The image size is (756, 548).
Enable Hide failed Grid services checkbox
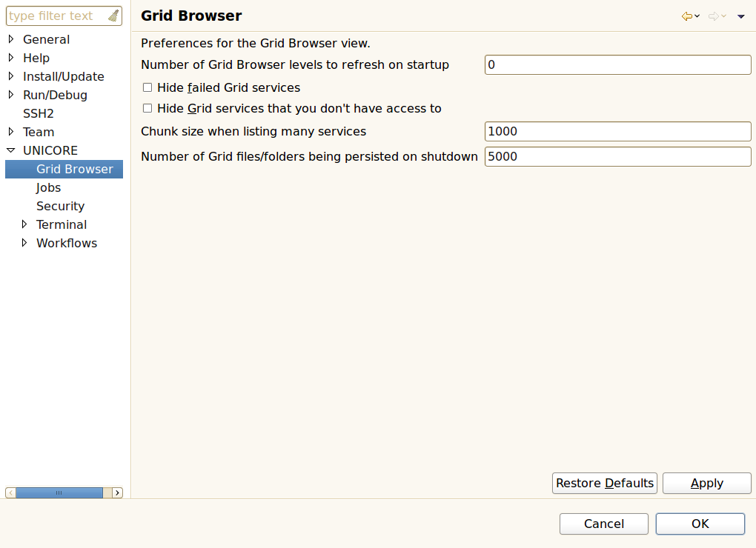pyautogui.click(x=147, y=87)
